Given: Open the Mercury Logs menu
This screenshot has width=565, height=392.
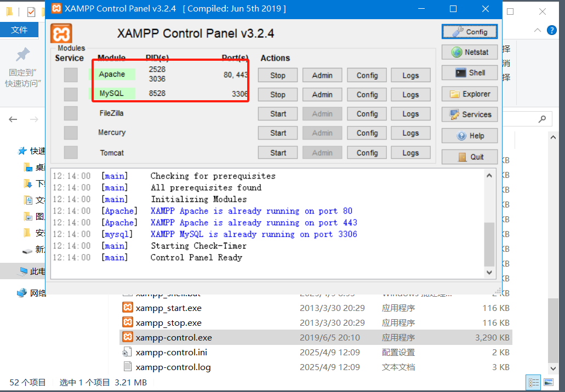Looking at the screenshot, I should coord(411,133).
